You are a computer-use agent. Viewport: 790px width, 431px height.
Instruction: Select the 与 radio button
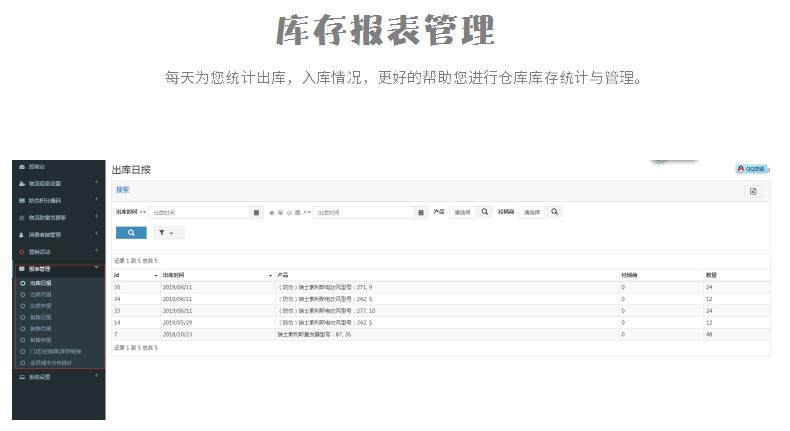(272, 213)
